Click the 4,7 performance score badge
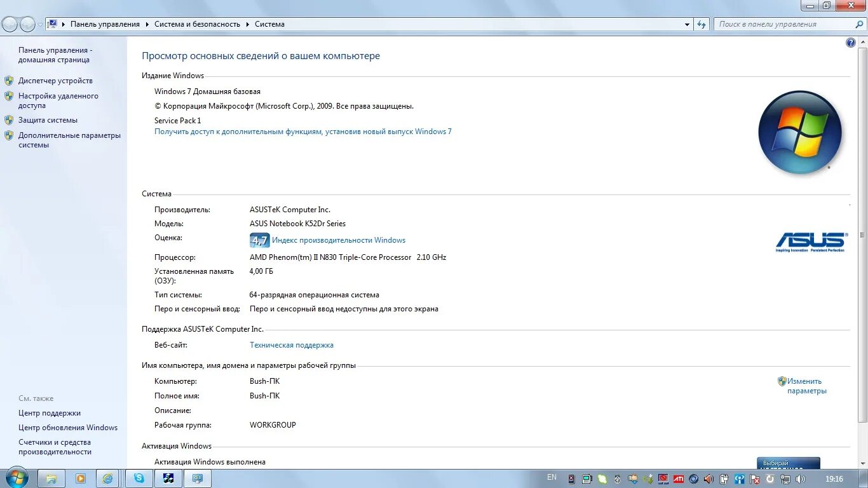Screen dimensions: 868x488 (x=260, y=240)
